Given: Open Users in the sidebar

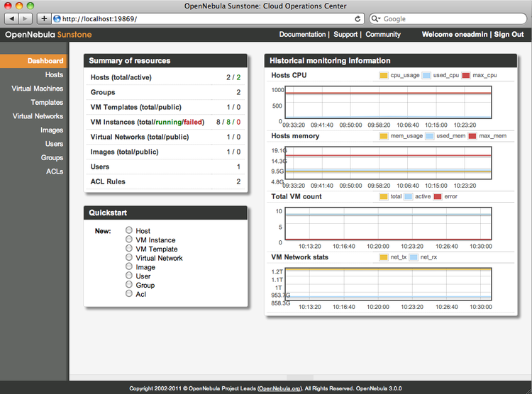Looking at the screenshot, I should point(54,144).
